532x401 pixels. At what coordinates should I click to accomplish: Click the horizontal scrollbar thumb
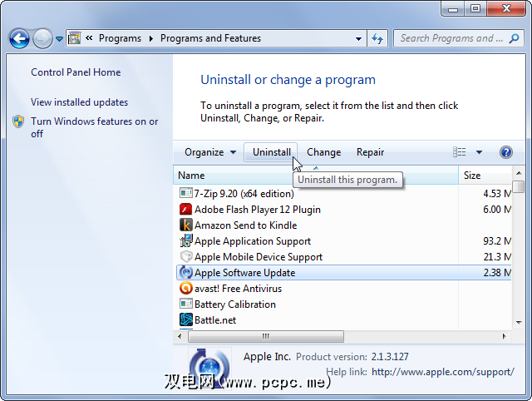(266, 336)
